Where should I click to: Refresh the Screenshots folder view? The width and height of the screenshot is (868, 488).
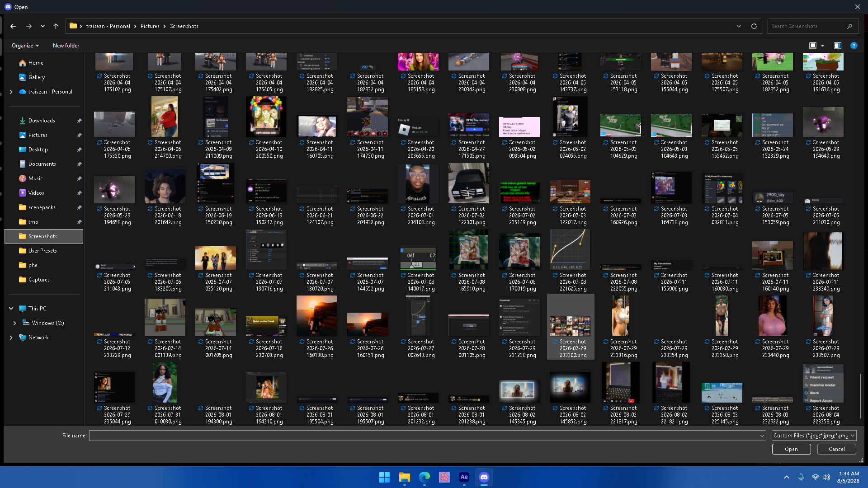click(x=754, y=26)
